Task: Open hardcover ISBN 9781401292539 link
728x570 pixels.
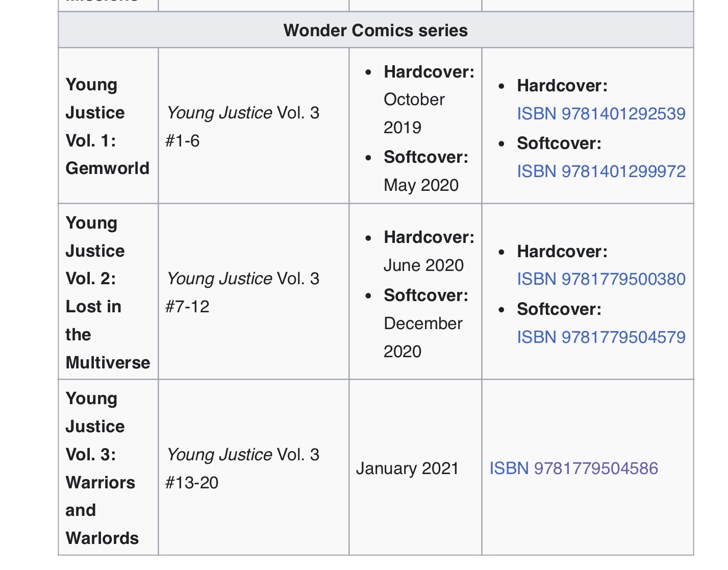Action: point(601,113)
